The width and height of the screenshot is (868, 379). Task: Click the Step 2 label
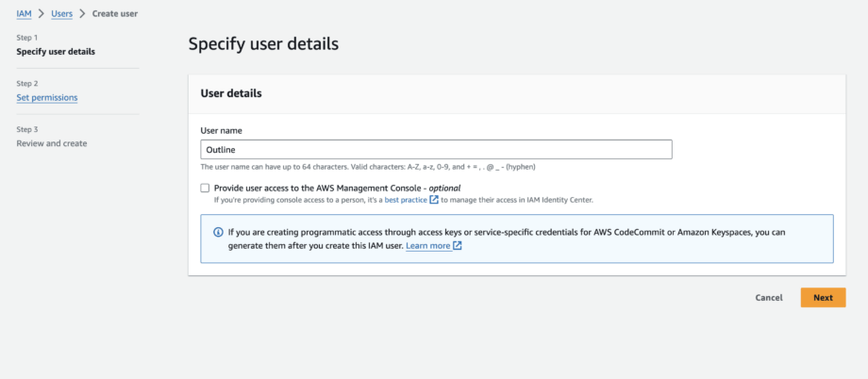(27, 84)
